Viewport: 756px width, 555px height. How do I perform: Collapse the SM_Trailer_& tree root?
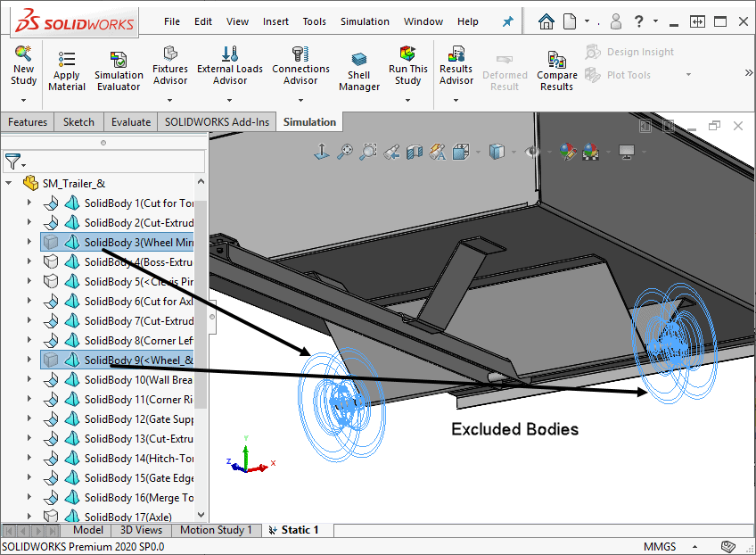click(9, 183)
